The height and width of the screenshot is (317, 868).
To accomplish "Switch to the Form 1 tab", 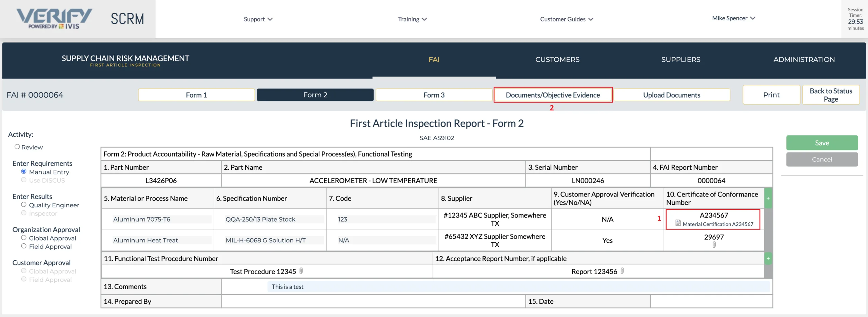I will 196,95.
